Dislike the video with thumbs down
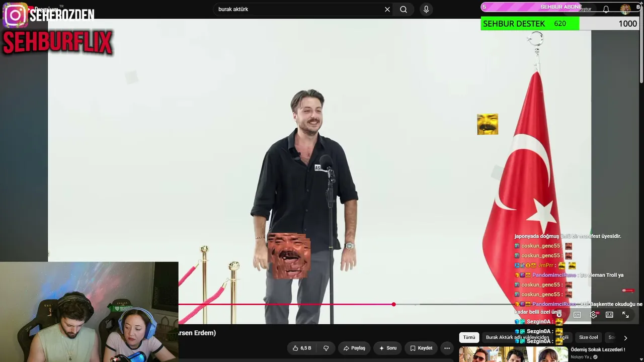Image resolution: width=644 pixels, height=362 pixels. pyautogui.click(x=326, y=348)
